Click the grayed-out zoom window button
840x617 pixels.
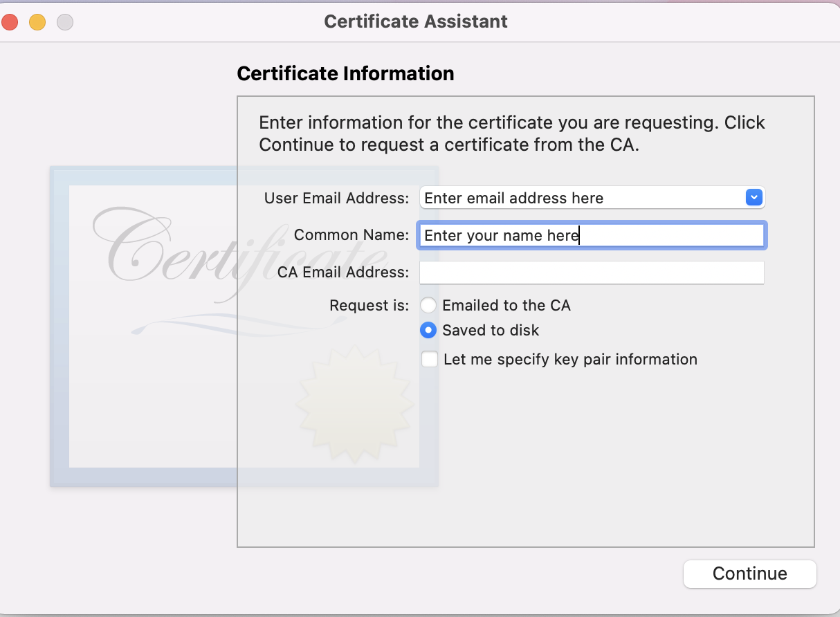click(65, 22)
